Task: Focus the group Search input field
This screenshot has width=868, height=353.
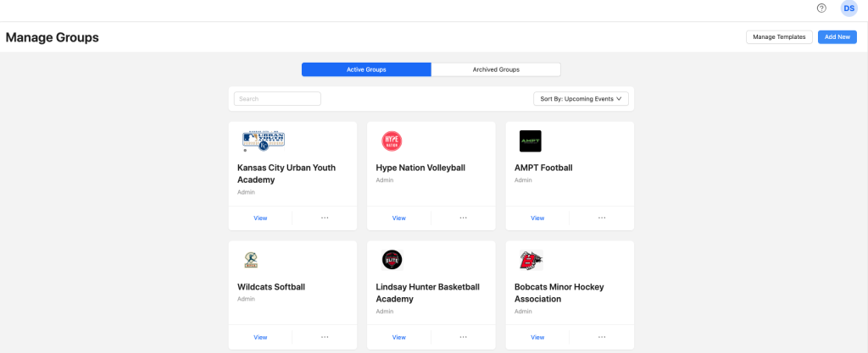Action: tap(277, 99)
